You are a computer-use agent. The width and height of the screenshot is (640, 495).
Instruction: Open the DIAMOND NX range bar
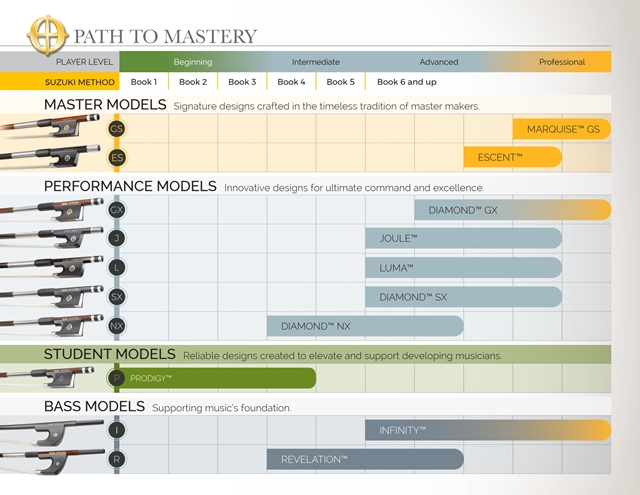pyautogui.click(x=365, y=326)
